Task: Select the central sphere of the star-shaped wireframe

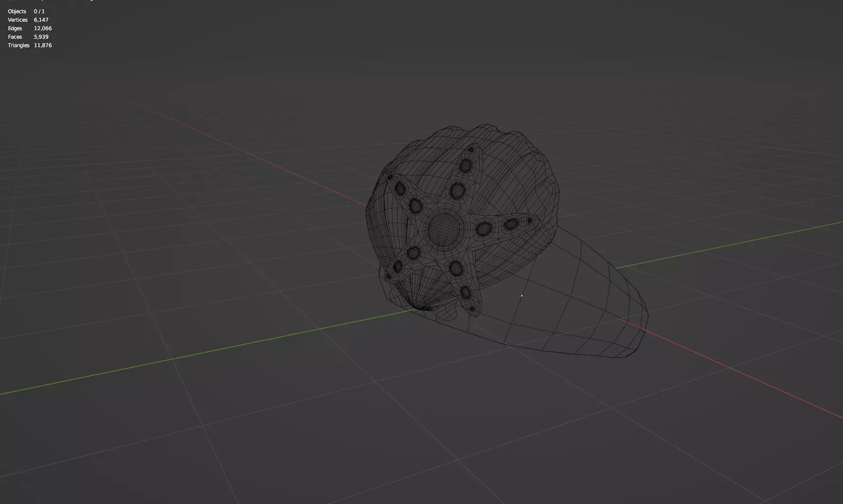Action: pos(443,230)
